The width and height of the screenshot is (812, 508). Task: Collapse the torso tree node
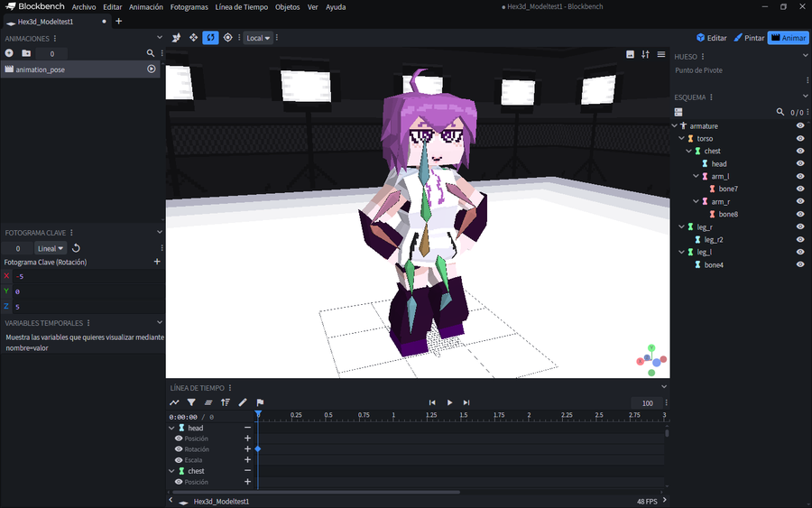(682, 138)
